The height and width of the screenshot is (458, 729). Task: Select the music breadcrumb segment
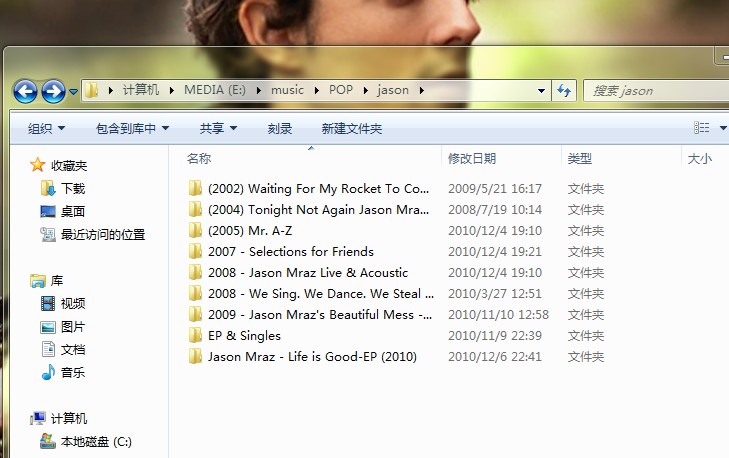(x=287, y=90)
